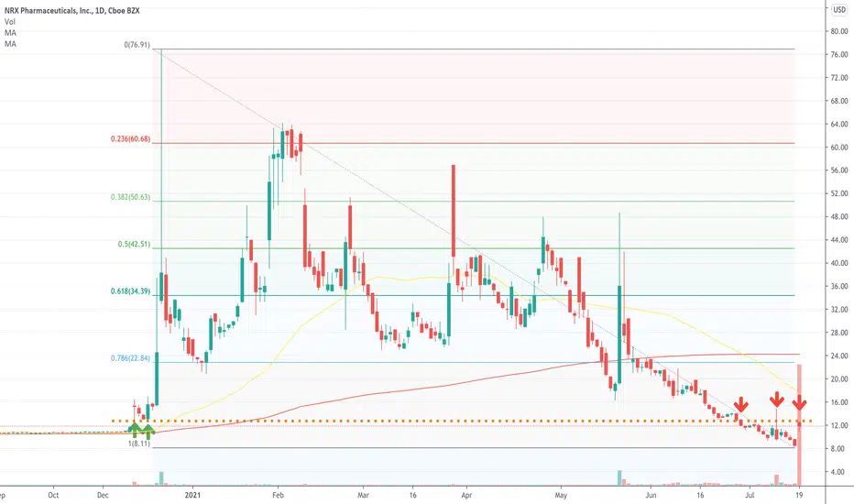This screenshot has height=504, width=854.
Task: Click the Jul date on time axis
Action: click(x=750, y=495)
